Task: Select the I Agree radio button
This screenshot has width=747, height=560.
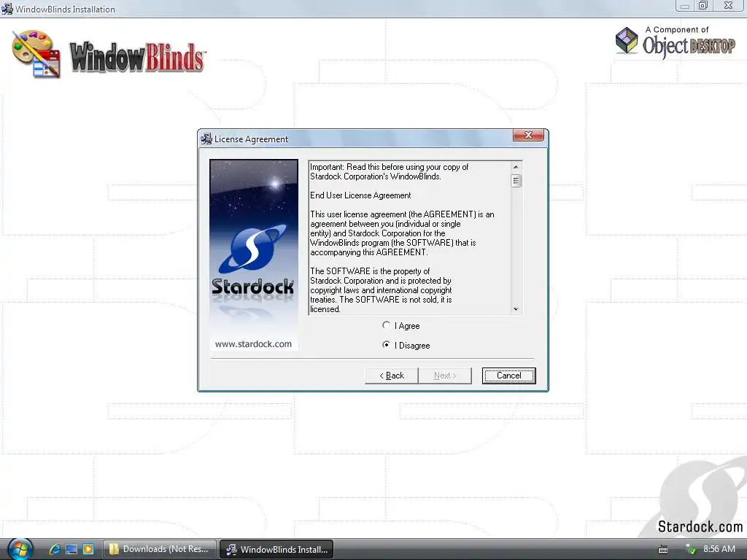Action: click(387, 325)
